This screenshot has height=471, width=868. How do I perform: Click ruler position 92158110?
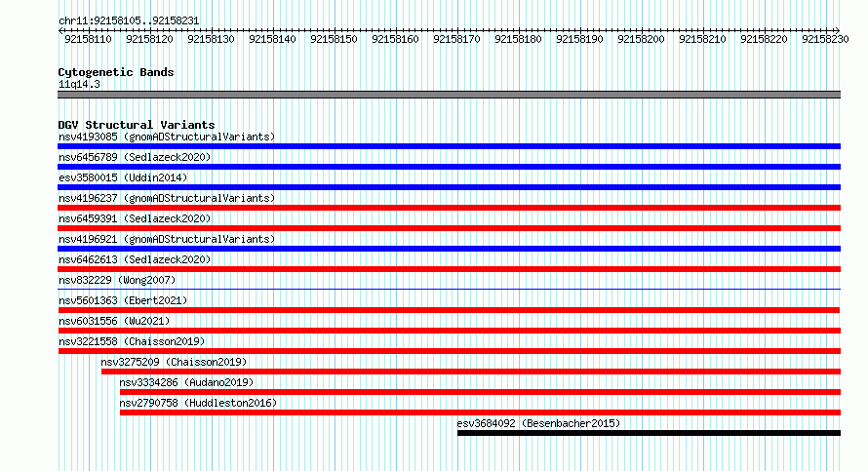click(88, 39)
